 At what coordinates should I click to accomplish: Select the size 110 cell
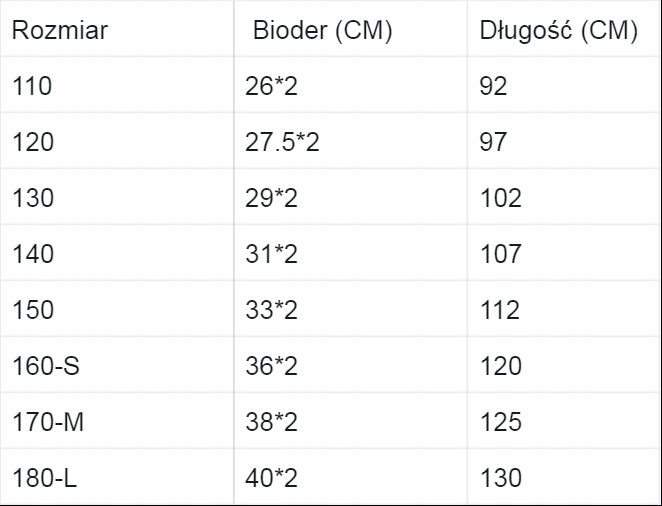pyautogui.click(x=32, y=86)
